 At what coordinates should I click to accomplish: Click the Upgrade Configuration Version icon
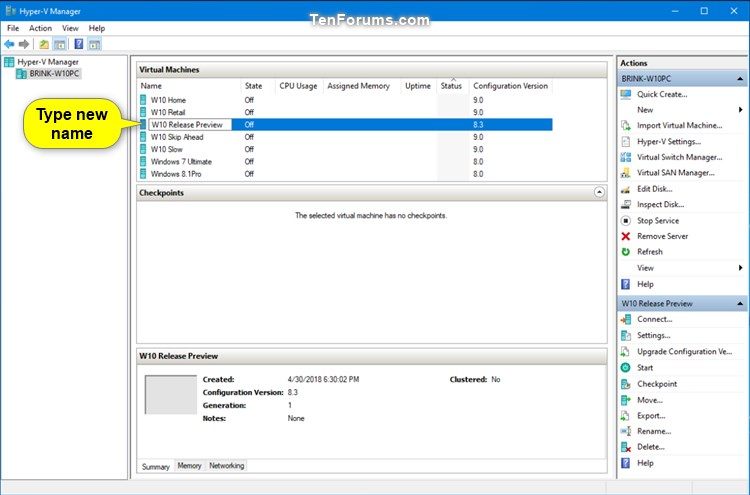click(626, 352)
